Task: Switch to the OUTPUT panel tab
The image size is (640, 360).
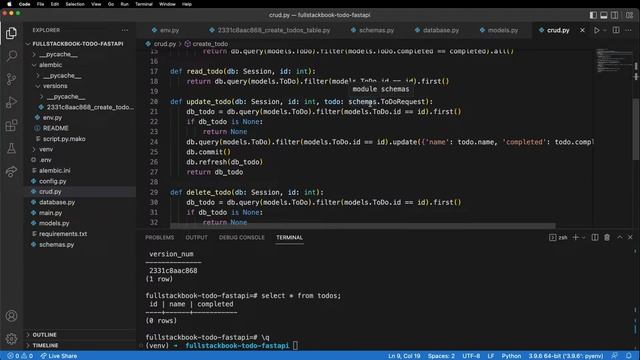Action: click(196, 238)
